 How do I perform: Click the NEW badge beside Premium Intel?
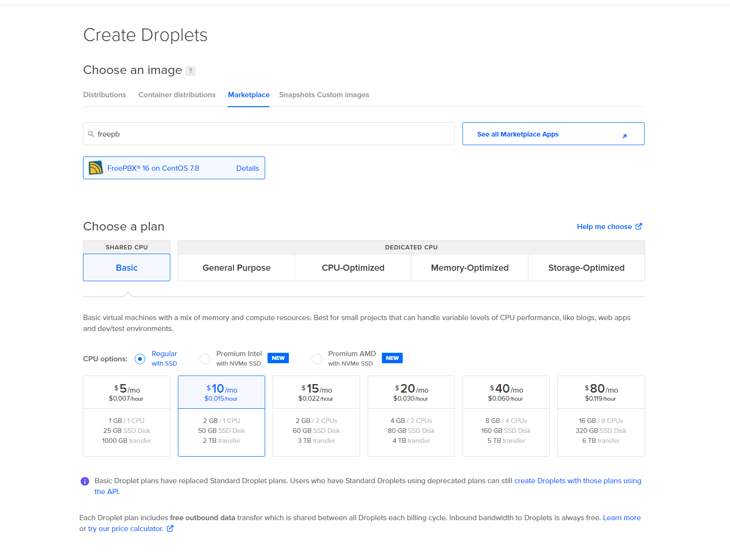[x=278, y=358]
